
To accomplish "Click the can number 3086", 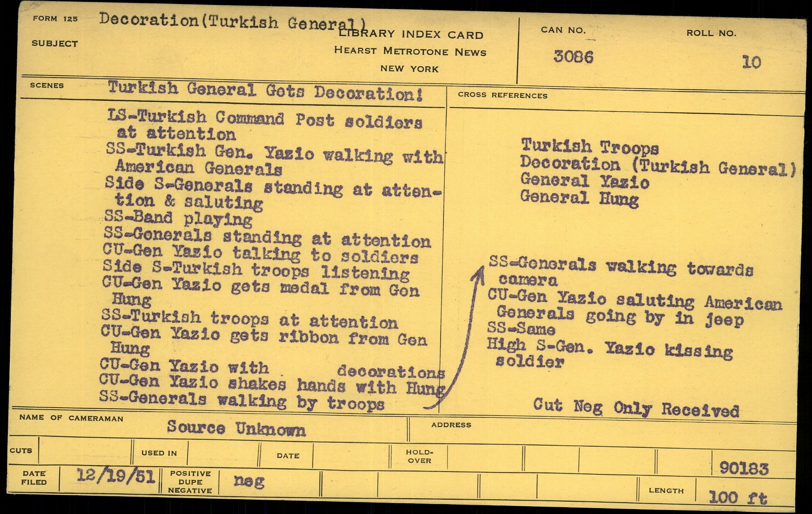I will click(573, 56).
